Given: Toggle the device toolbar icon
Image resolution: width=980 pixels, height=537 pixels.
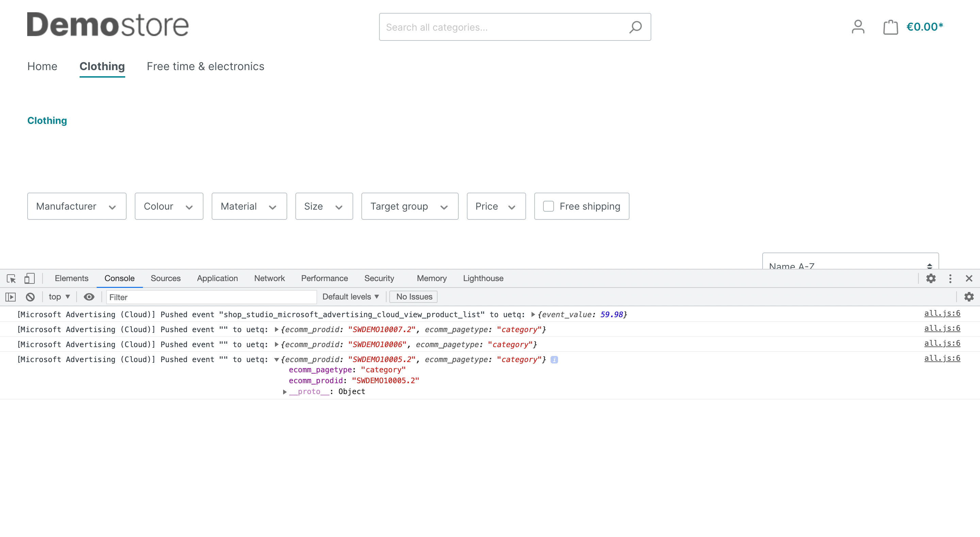Looking at the screenshot, I should [29, 278].
